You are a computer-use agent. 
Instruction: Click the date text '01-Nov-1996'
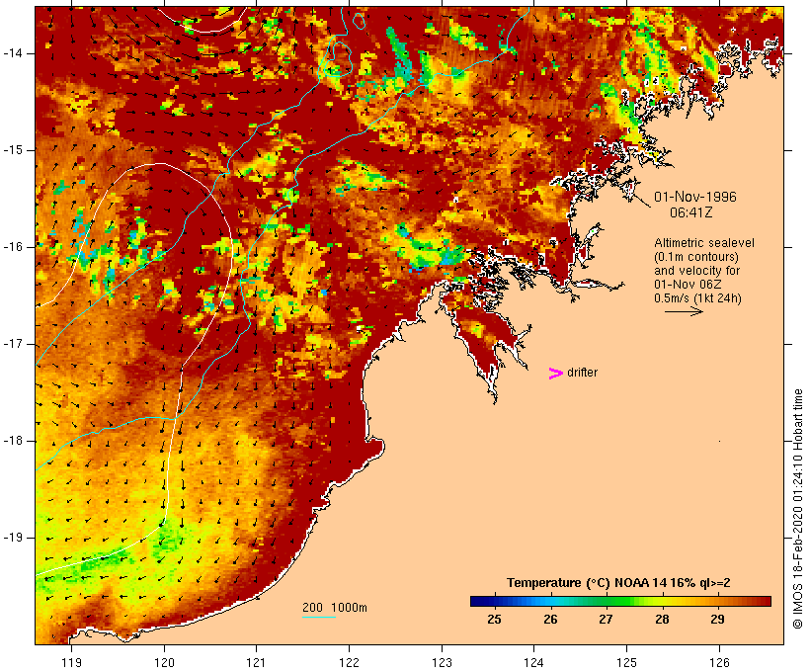(x=695, y=197)
